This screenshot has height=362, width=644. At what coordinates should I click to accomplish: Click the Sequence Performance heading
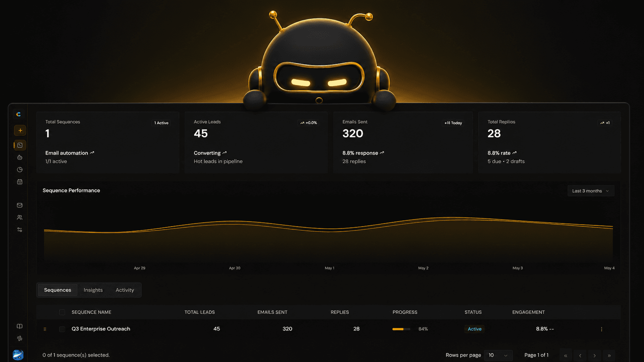point(71,190)
